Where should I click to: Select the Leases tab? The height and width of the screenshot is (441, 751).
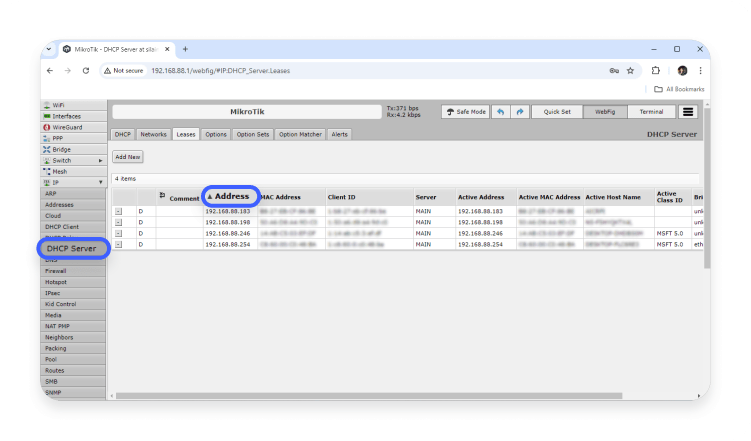186,135
